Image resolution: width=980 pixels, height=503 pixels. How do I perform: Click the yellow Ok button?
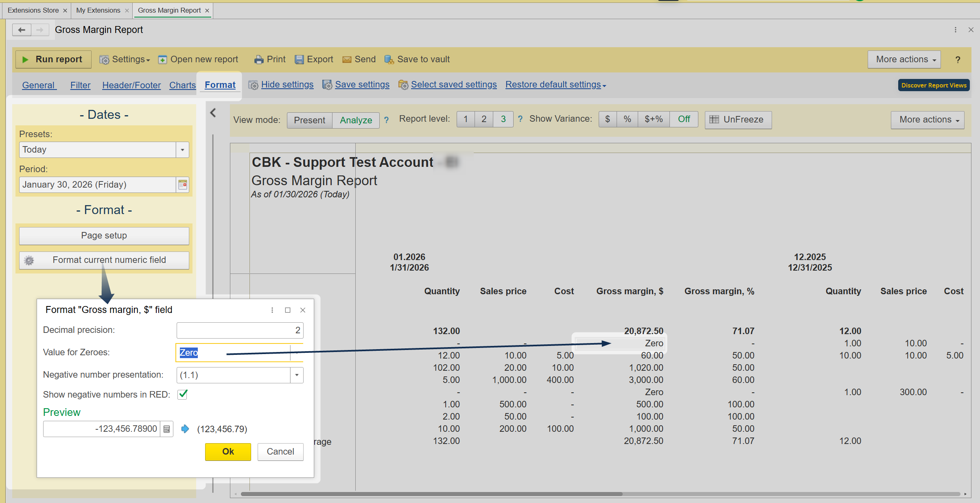[228, 452]
